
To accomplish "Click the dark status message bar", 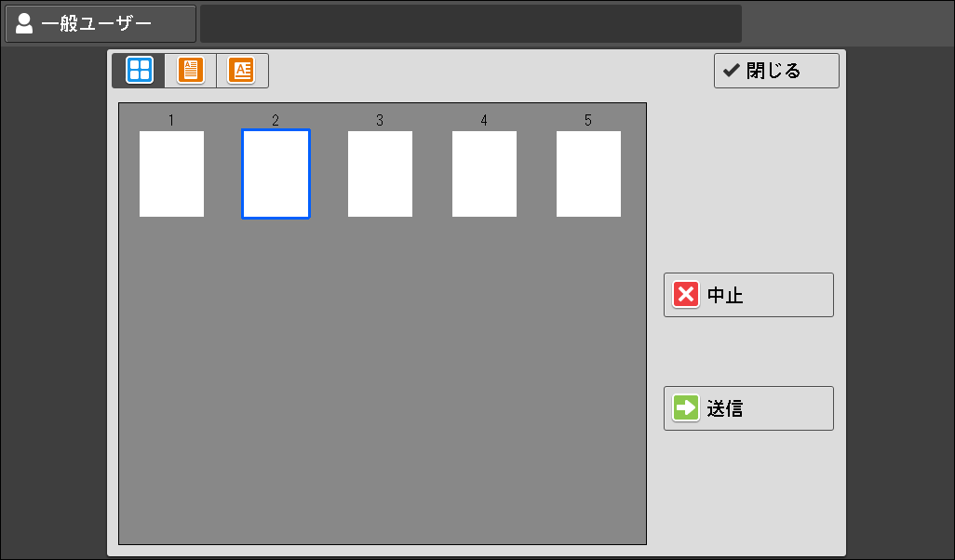I will 470,23.
